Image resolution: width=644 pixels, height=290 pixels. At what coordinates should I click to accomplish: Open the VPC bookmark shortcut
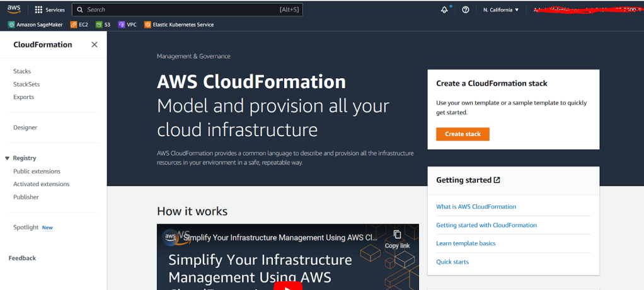(x=127, y=25)
